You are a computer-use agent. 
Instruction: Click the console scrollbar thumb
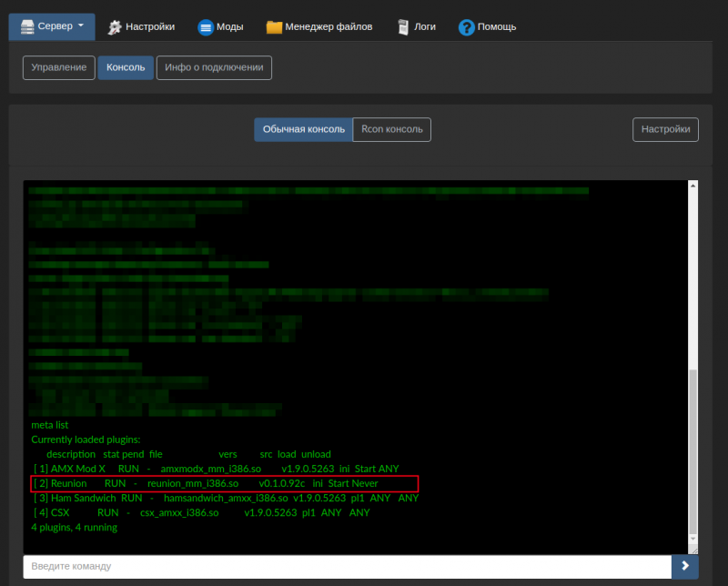693,452
